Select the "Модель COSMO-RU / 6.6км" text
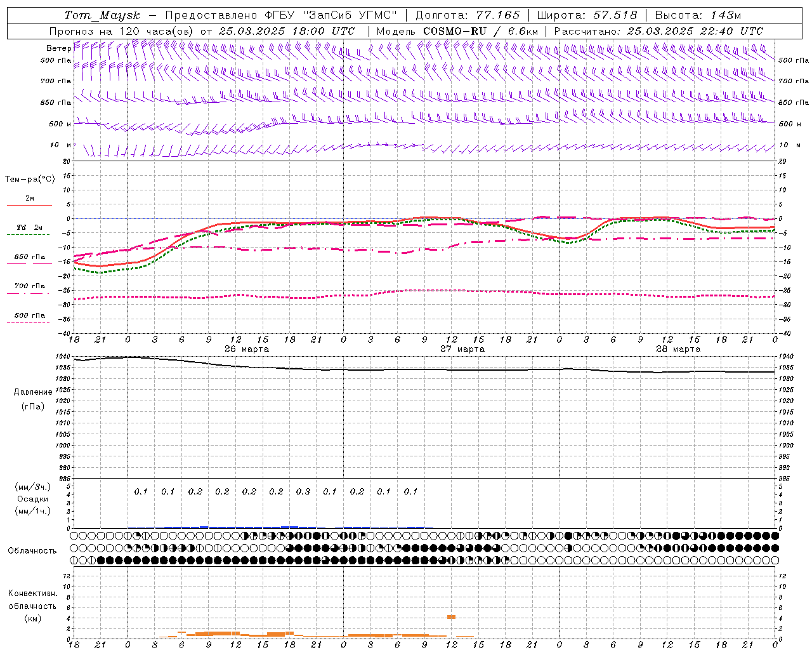This screenshot has width=812, height=650. (457, 31)
